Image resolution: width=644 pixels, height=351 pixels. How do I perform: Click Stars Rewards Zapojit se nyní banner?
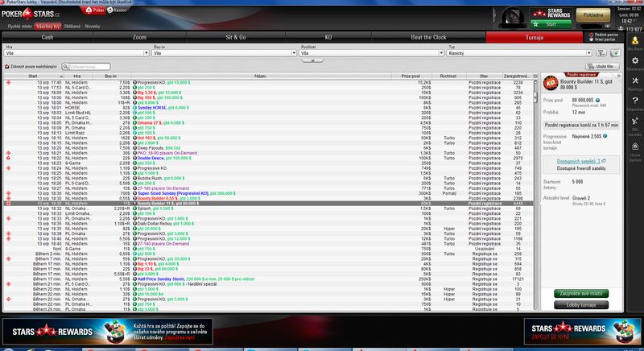click(x=582, y=332)
